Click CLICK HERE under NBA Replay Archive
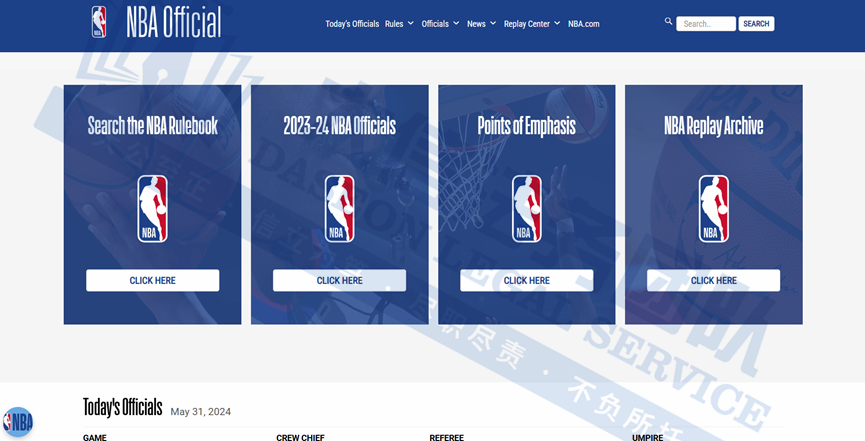Viewport: 865px width, 441px height. pyautogui.click(x=713, y=280)
